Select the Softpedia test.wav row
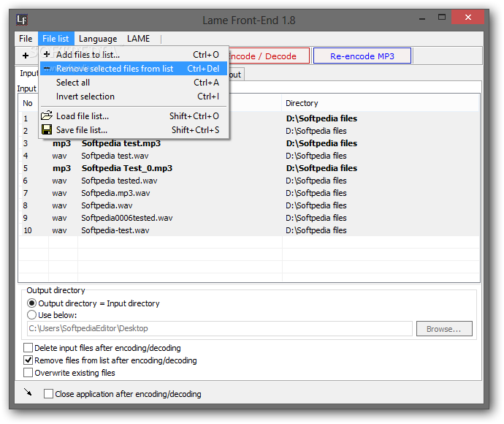Viewport: 504px width, 424px height. (249, 156)
